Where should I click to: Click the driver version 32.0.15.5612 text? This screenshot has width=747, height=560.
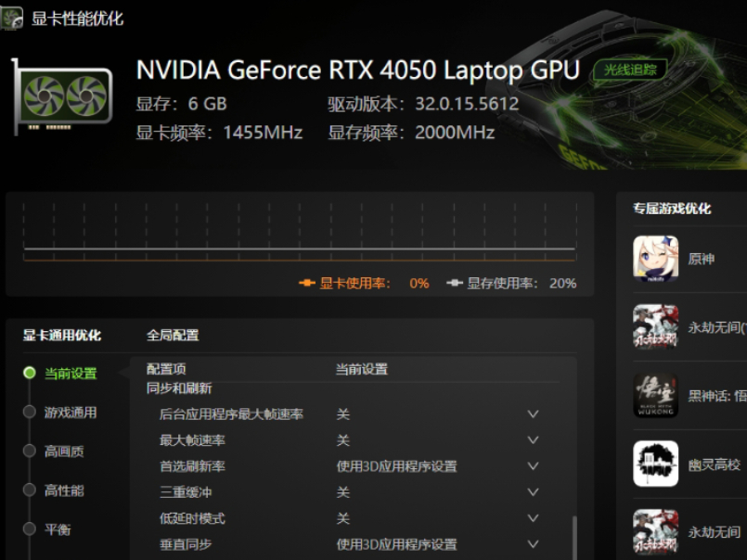(x=467, y=104)
